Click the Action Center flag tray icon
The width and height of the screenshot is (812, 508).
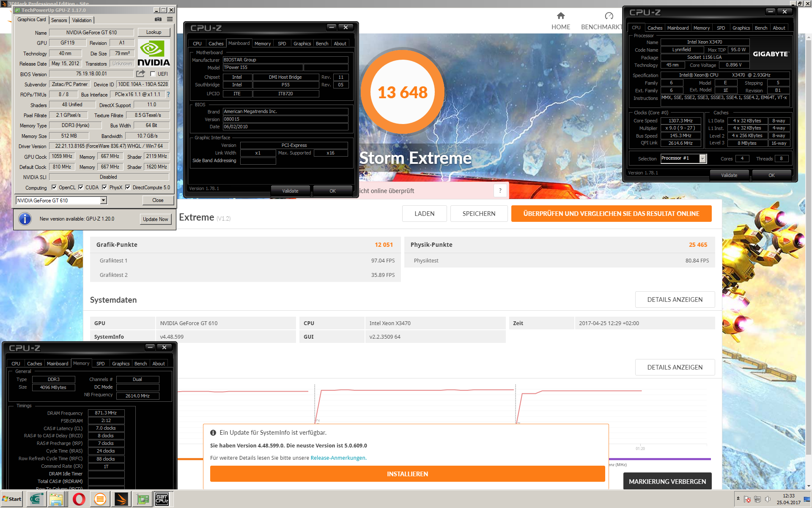click(747, 499)
